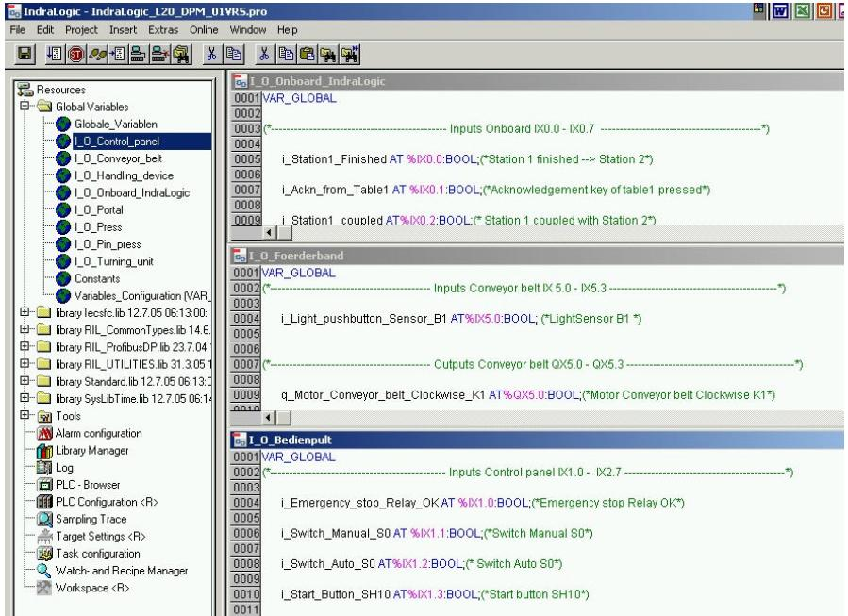Launch Excel from the Office shortcut bar

(x=803, y=10)
